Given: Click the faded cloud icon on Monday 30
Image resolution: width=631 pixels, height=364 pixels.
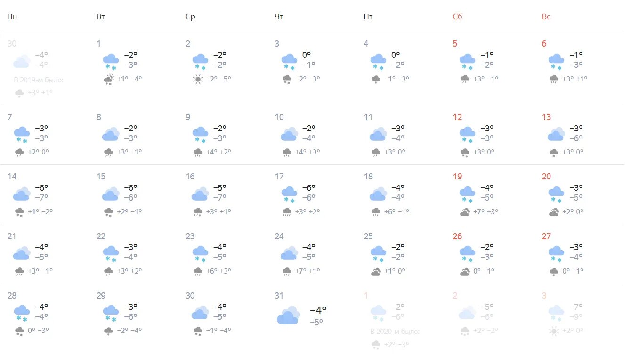Looking at the screenshot, I should click(22, 61).
